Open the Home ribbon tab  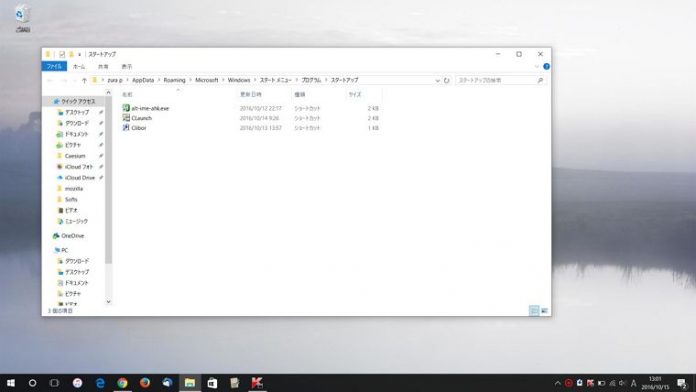[79, 67]
